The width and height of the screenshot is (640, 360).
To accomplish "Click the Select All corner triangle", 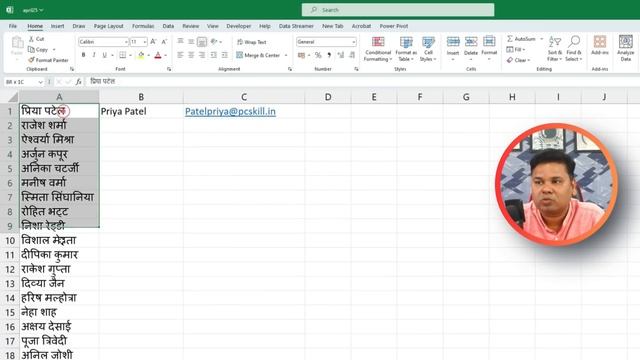I will click(13, 97).
